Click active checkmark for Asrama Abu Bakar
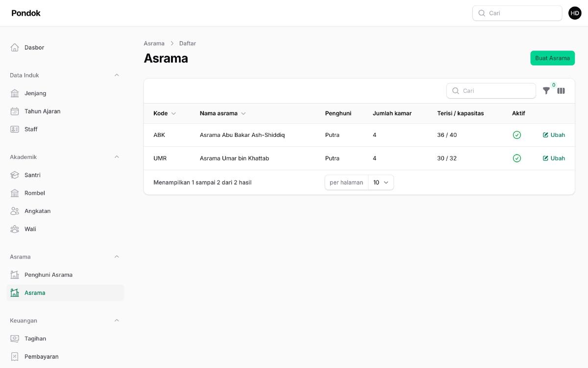 pyautogui.click(x=516, y=135)
